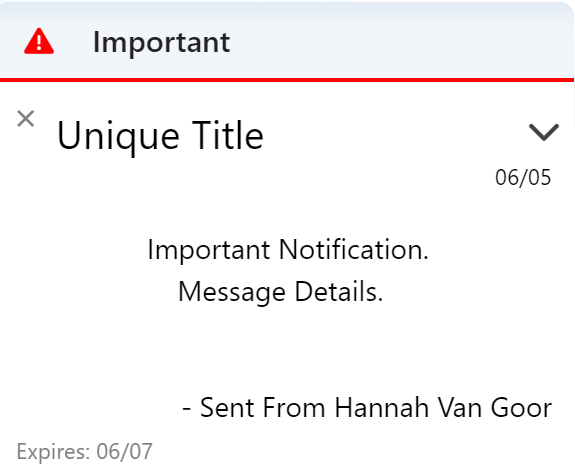Select the Message Details. text line

coord(281,292)
